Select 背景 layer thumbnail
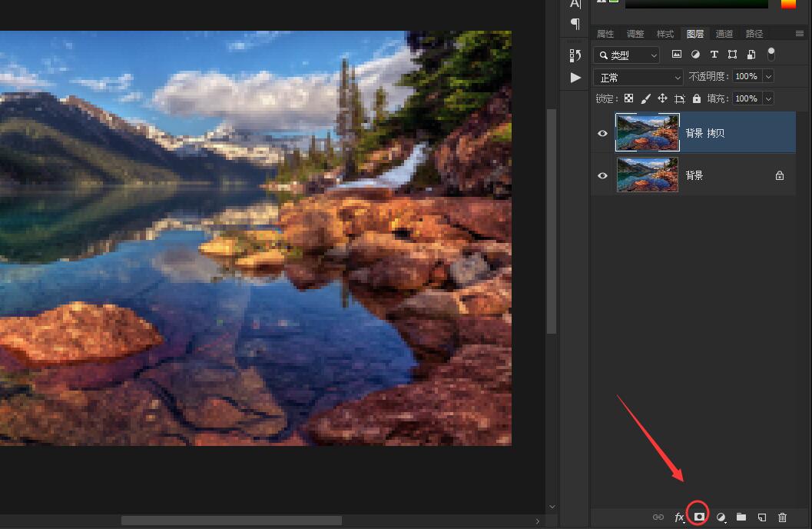This screenshot has width=812, height=529. click(648, 175)
